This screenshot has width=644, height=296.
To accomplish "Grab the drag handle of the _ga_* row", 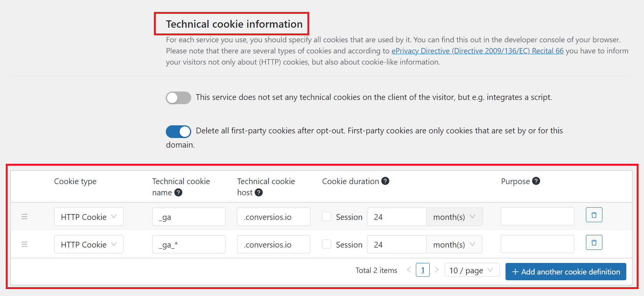I will [x=24, y=244].
